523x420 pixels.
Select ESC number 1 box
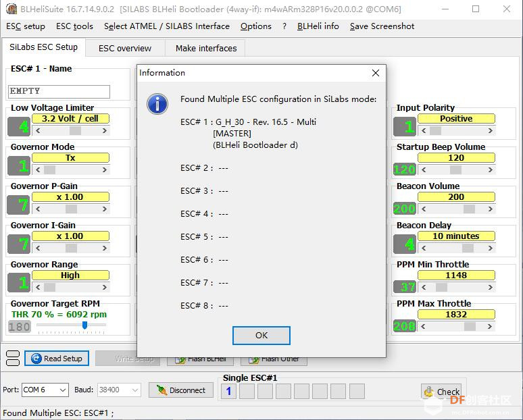tap(228, 391)
